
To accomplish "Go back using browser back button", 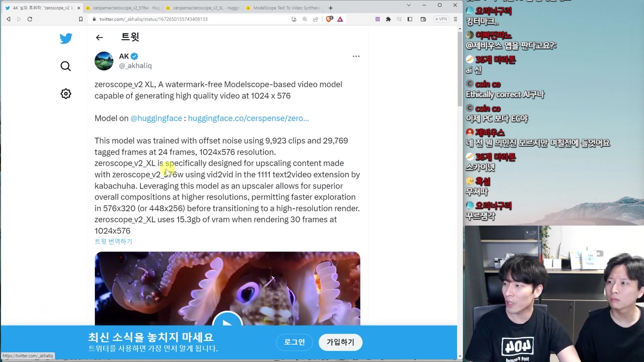I will point(8,19).
